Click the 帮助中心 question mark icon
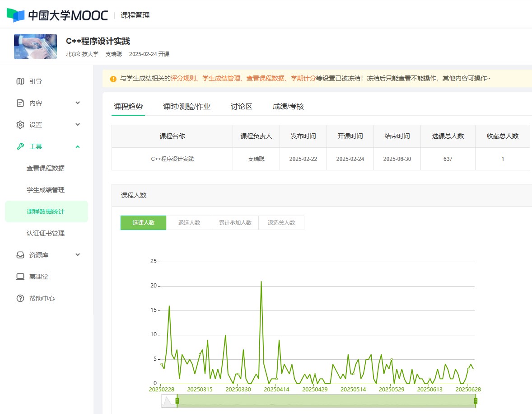532x414 pixels. (x=20, y=298)
